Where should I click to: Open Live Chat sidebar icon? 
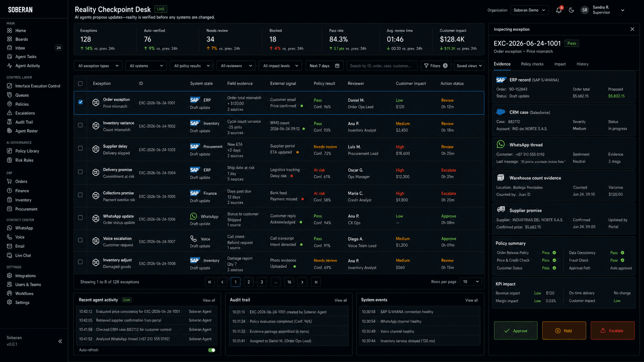pyautogui.click(x=10, y=255)
